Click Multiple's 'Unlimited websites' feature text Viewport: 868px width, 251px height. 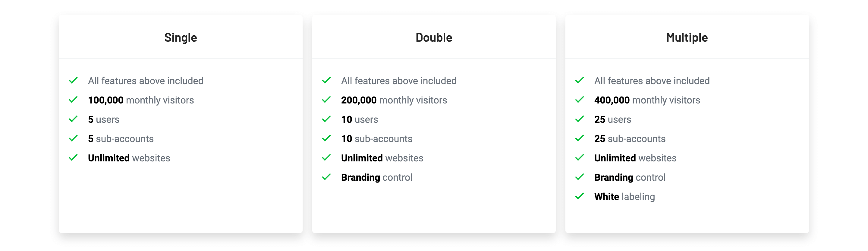pos(635,158)
